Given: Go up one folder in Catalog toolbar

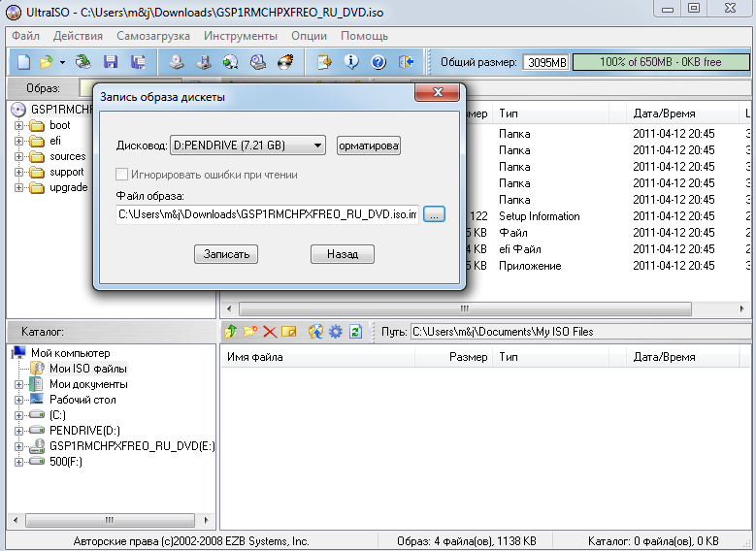Looking at the screenshot, I should tap(230, 332).
